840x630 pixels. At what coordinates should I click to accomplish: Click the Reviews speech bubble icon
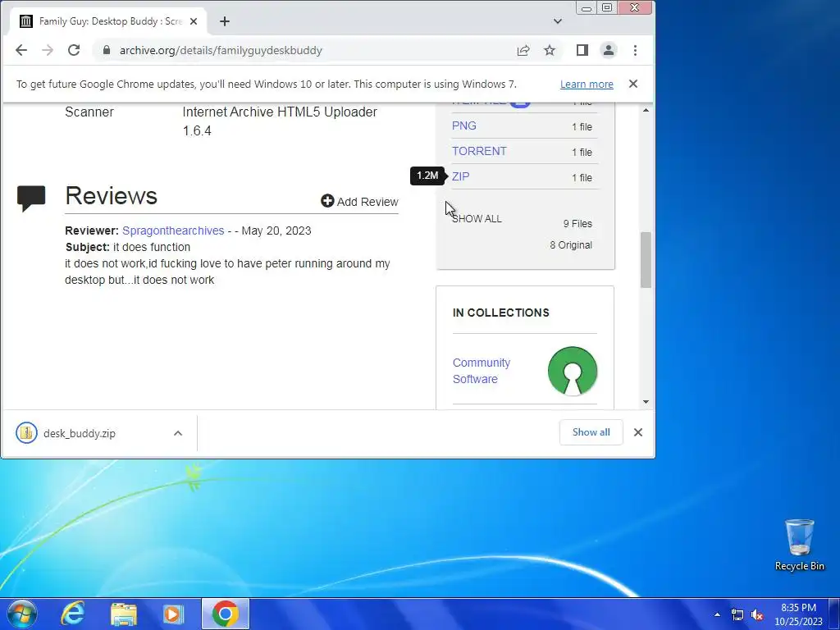click(x=31, y=199)
